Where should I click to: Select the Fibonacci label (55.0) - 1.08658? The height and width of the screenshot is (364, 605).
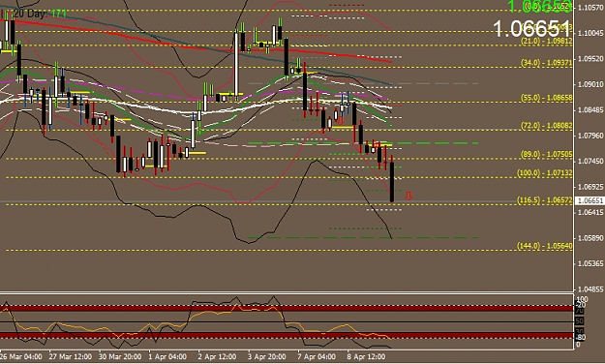546,98
